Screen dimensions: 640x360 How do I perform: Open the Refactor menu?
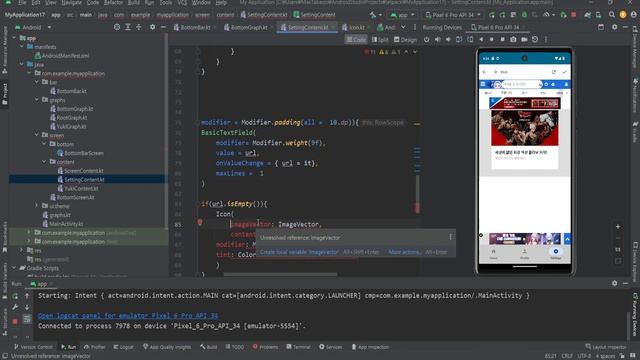tap(113, 2)
